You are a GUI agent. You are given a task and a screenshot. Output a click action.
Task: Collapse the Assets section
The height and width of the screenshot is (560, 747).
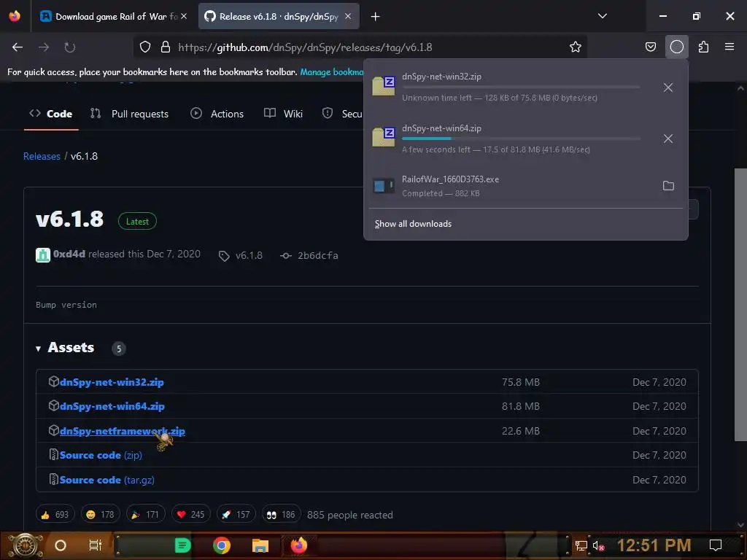(x=65, y=348)
